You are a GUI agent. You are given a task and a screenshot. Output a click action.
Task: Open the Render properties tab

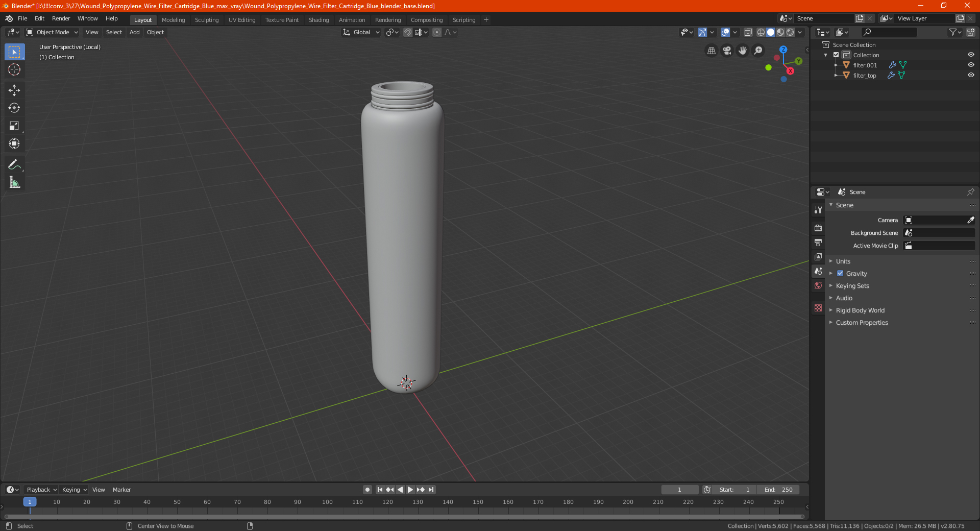click(818, 228)
